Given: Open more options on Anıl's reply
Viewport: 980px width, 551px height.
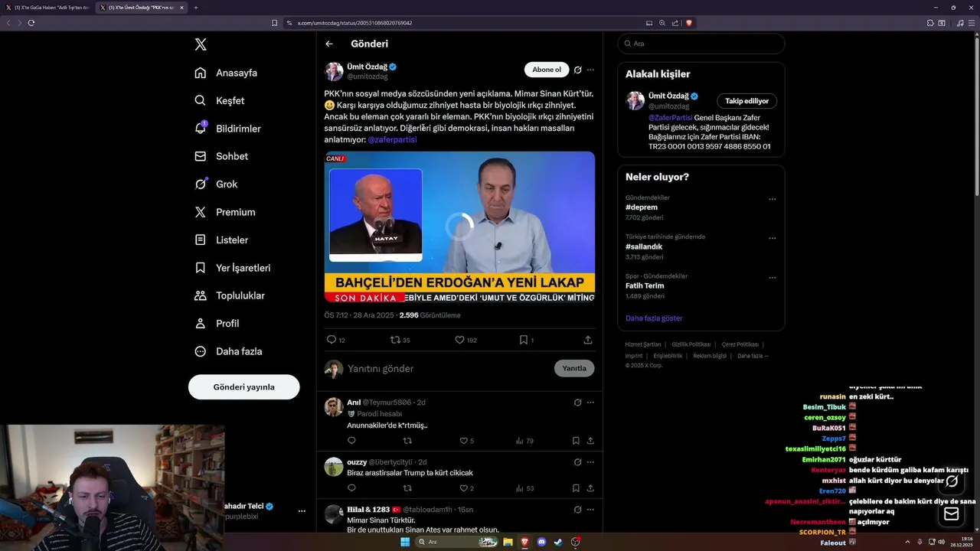Looking at the screenshot, I should 590,402.
